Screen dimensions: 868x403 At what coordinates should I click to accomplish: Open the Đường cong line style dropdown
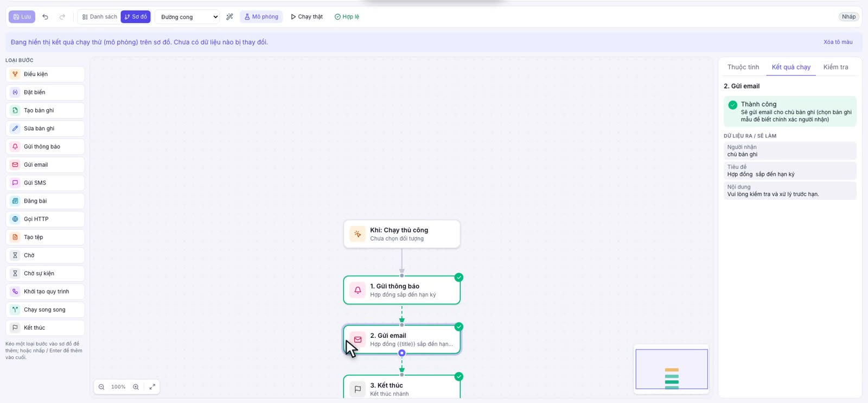click(188, 17)
